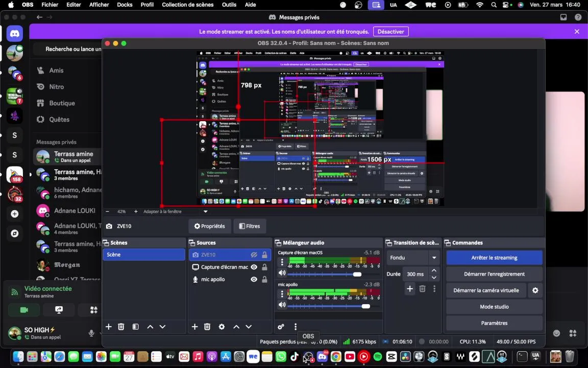Viewport: 588px width, 368px height.
Task: Open the audio mixer three-dot menu at the bottom
Action: [x=296, y=327]
